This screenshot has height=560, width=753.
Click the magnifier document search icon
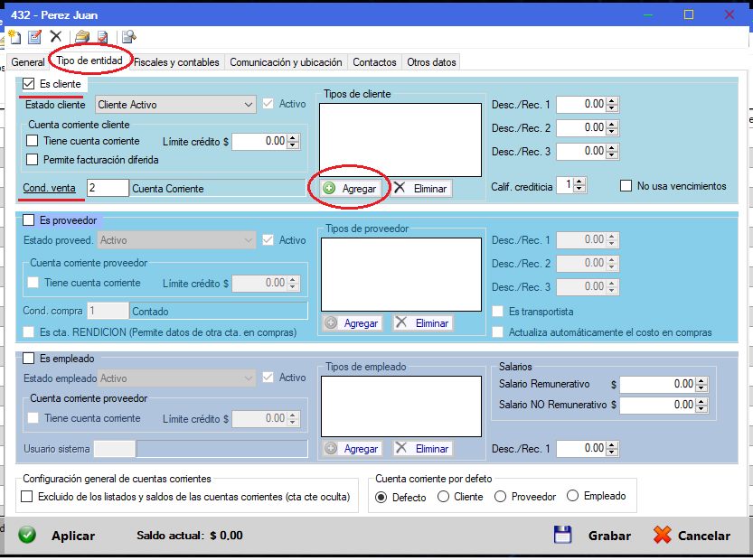(128, 37)
